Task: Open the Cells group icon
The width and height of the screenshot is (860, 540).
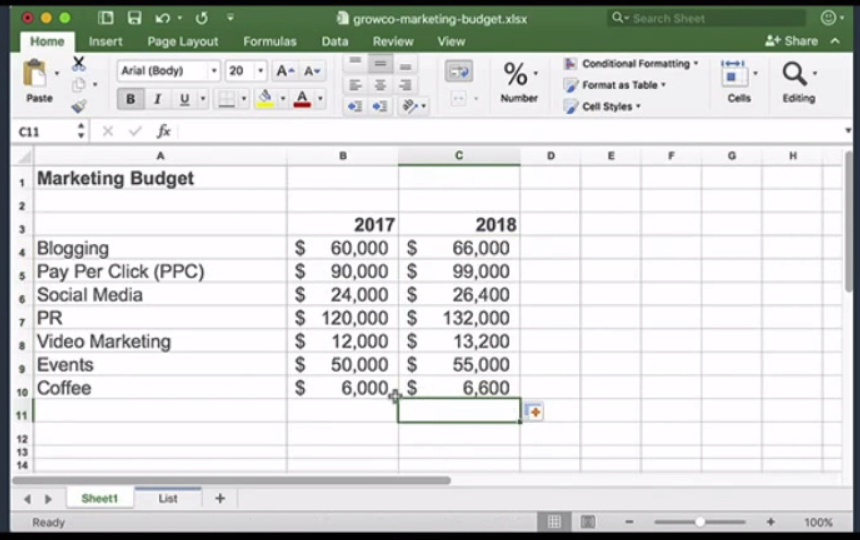Action: (734, 74)
